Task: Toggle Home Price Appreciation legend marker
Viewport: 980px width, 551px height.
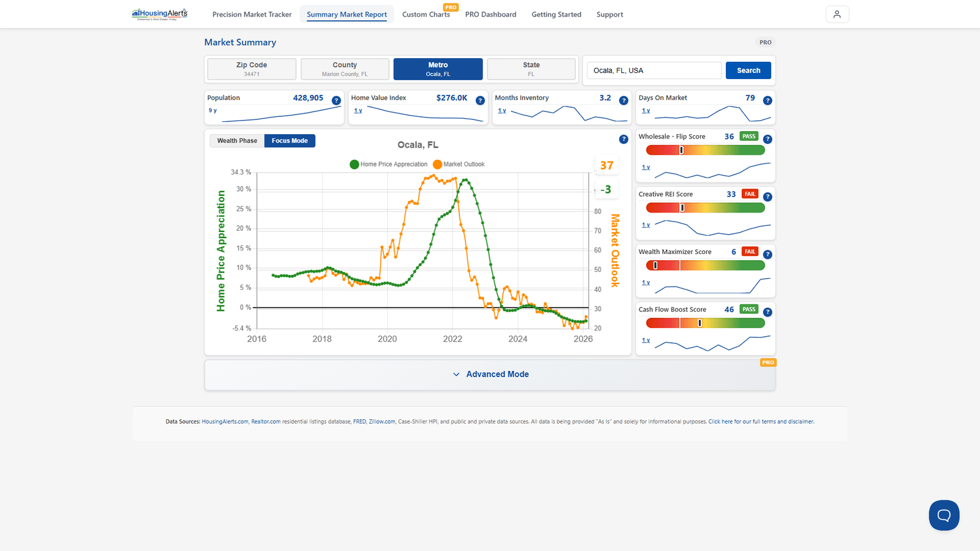Action: tap(354, 164)
